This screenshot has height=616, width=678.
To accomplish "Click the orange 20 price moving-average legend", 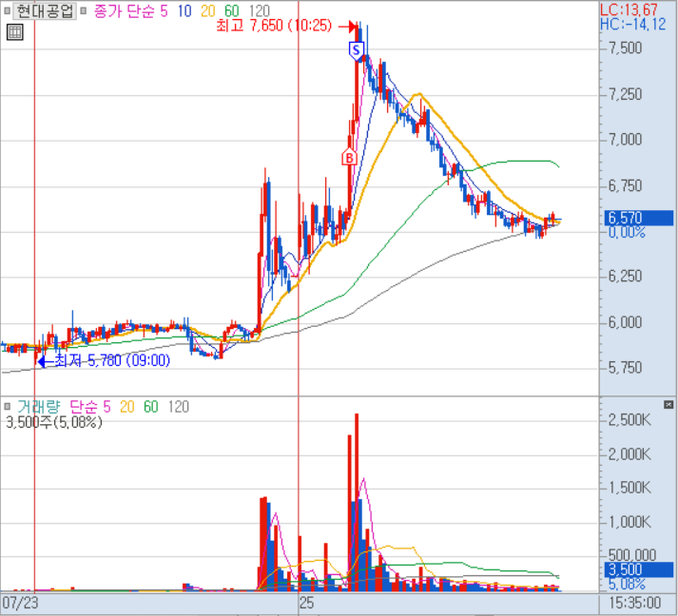I will pos(205,10).
